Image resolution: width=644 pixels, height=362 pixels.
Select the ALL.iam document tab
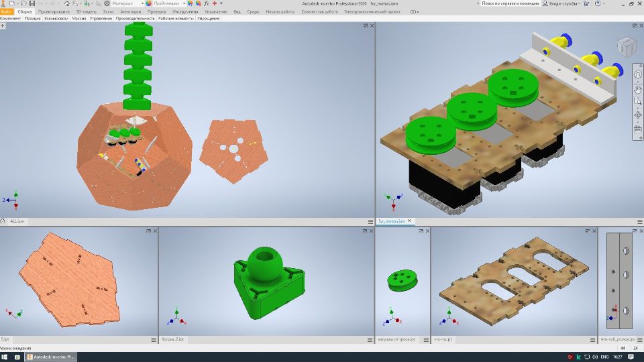click(17, 221)
